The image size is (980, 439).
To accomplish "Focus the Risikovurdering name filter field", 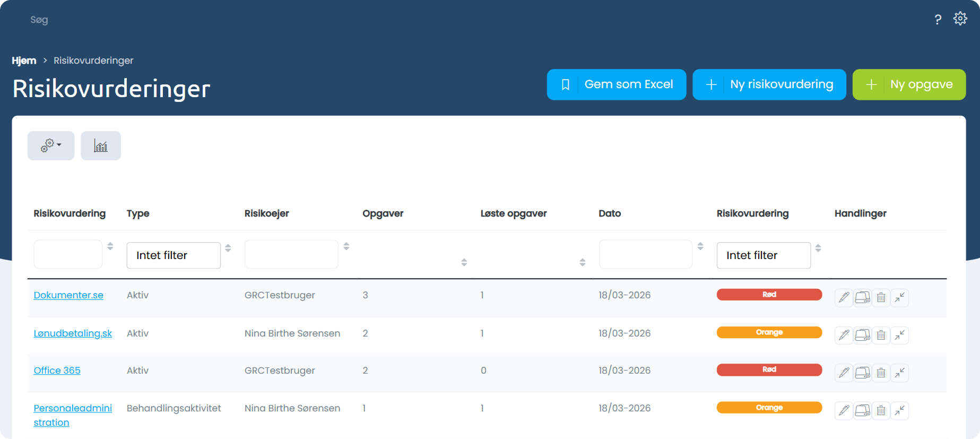I will click(x=68, y=254).
